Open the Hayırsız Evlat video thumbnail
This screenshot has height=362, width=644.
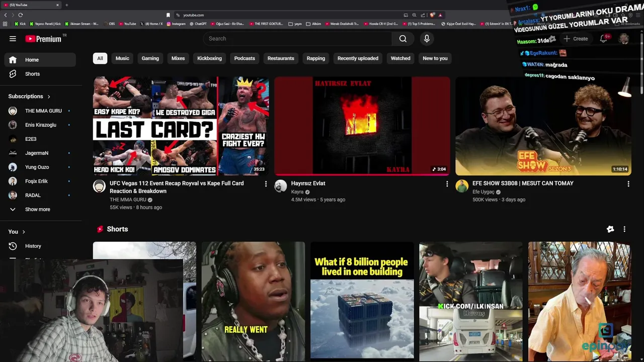pos(362,126)
